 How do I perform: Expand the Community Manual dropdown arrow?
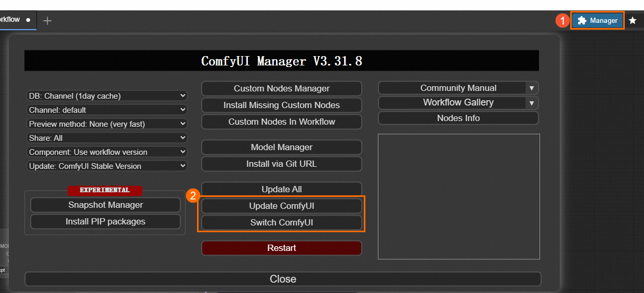[531, 88]
